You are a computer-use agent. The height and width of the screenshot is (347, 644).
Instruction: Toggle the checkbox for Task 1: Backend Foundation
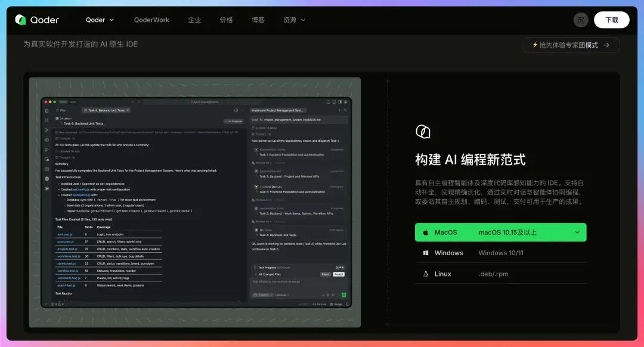(256, 150)
